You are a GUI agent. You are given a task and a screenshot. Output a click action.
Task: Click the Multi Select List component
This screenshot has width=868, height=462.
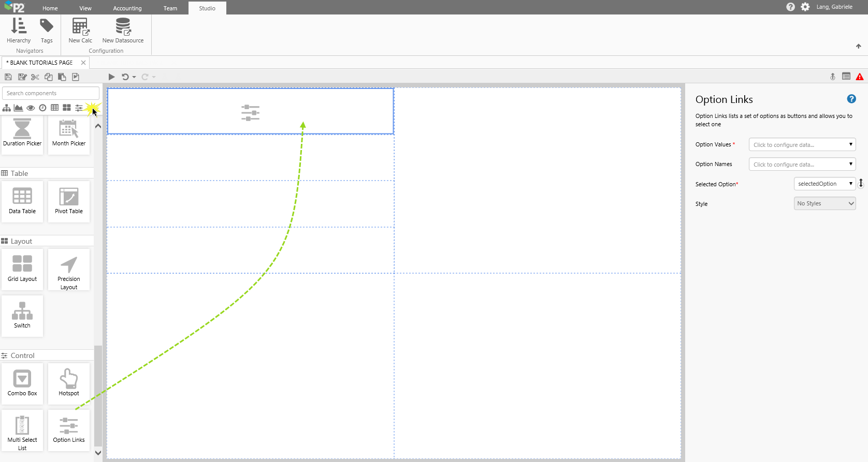pos(22,430)
